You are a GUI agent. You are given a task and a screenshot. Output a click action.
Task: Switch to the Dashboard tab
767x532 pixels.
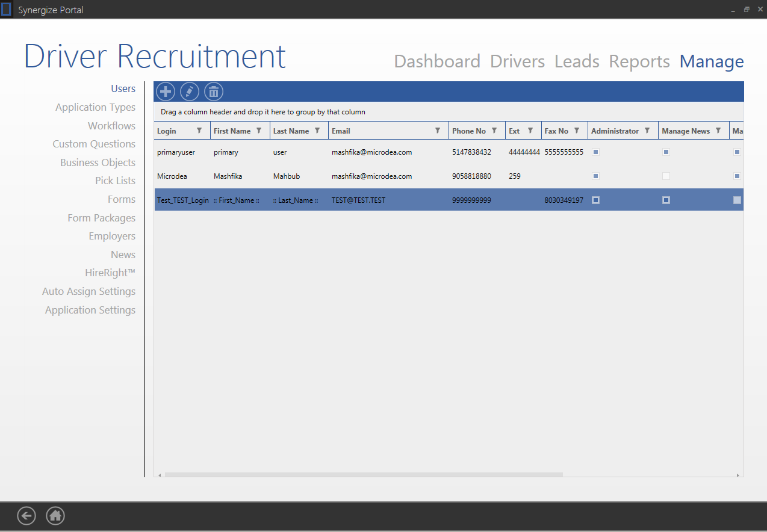[x=437, y=61]
